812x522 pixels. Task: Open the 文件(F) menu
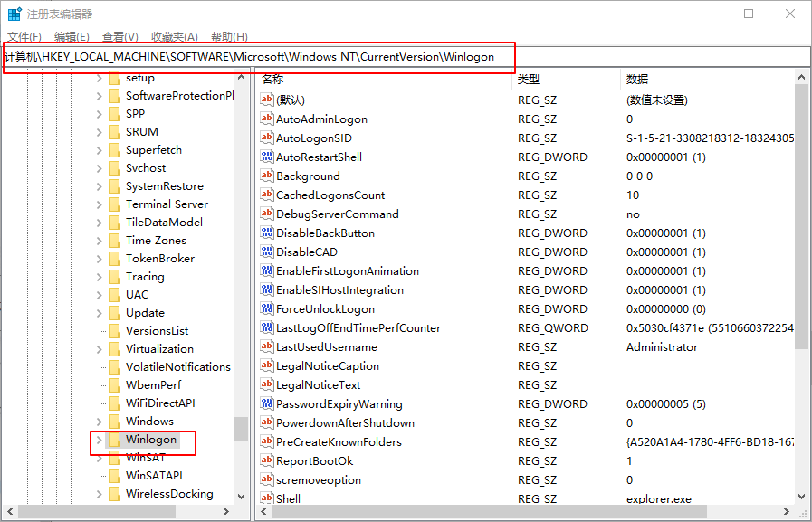pyautogui.click(x=24, y=36)
